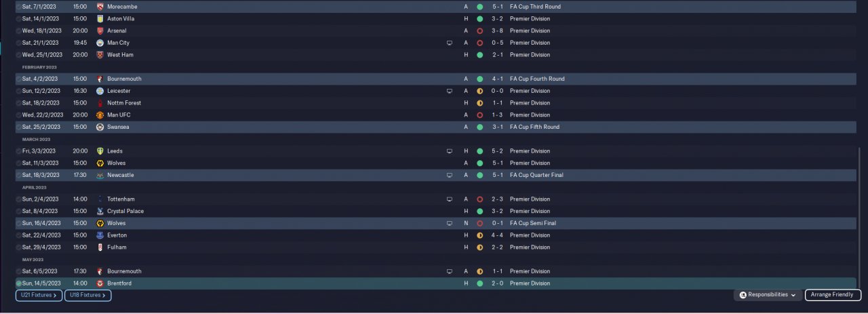Click the green win indicator for Morecambe match
The width and height of the screenshot is (868, 314).
pos(479,7)
